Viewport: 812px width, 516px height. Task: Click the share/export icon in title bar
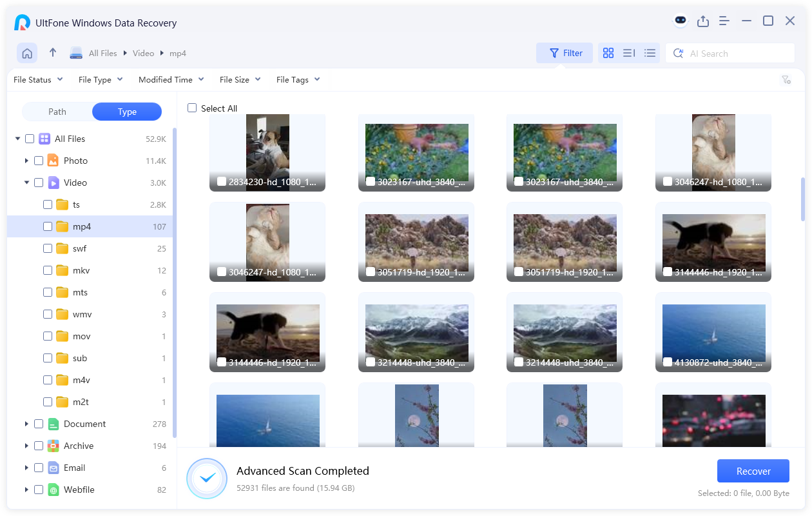(x=703, y=21)
